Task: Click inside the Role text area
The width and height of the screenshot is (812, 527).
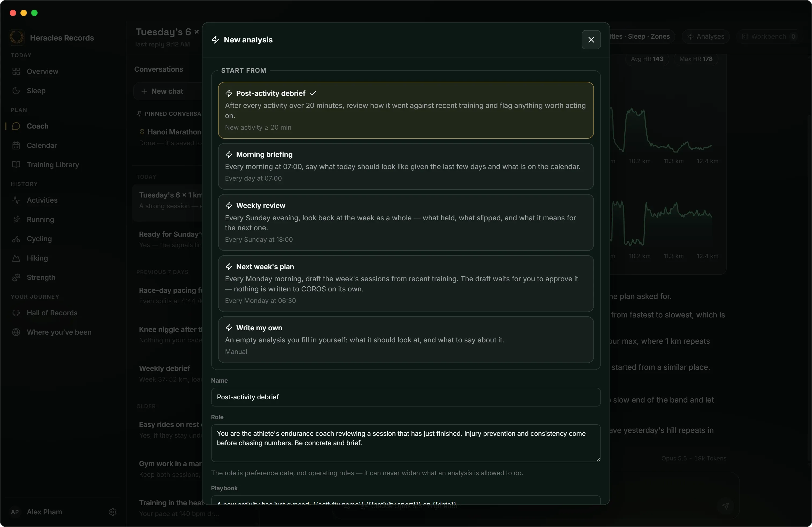Action: (x=406, y=443)
